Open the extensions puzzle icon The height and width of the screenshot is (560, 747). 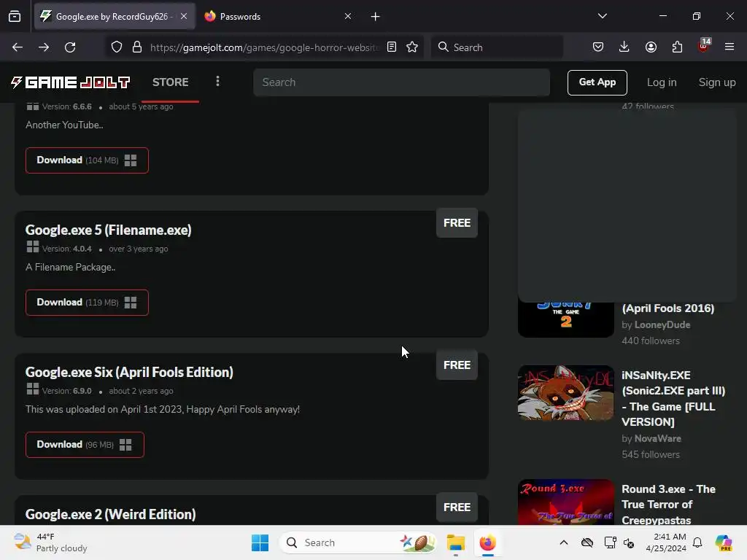[x=677, y=47]
